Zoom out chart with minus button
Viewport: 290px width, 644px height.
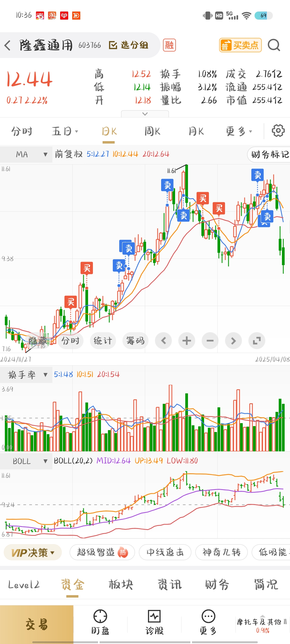pyautogui.click(x=210, y=341)
